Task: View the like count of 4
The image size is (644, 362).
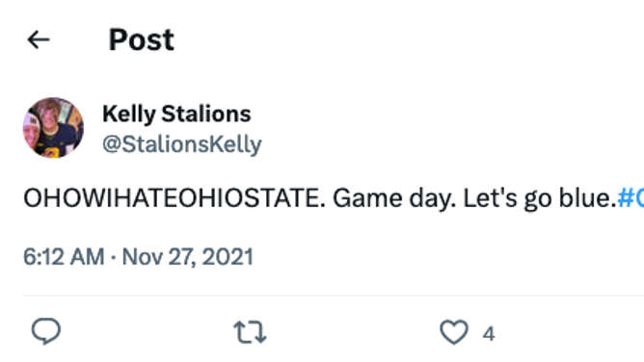Action: tap(489, 333)
